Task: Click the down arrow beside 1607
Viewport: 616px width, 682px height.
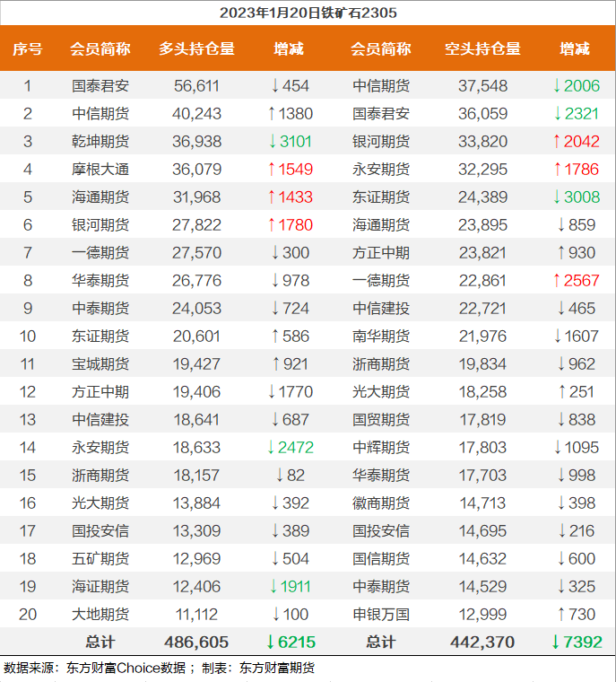Action: coord(557,337)
